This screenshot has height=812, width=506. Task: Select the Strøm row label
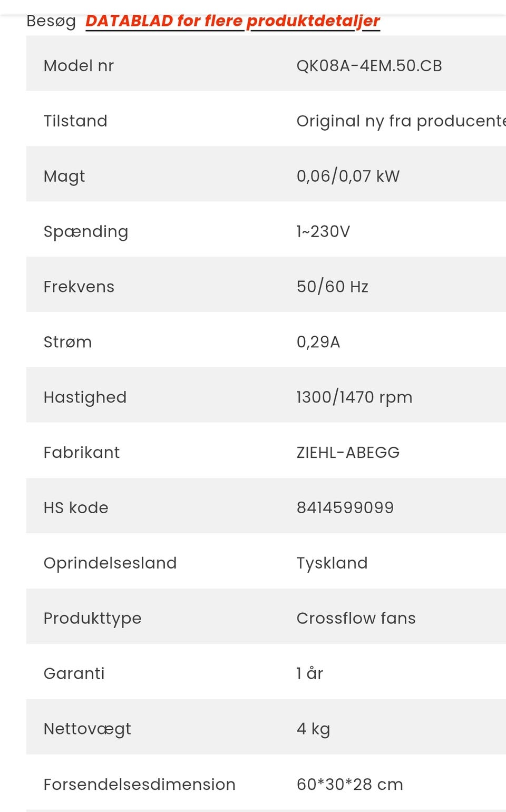tap(67, 342)
